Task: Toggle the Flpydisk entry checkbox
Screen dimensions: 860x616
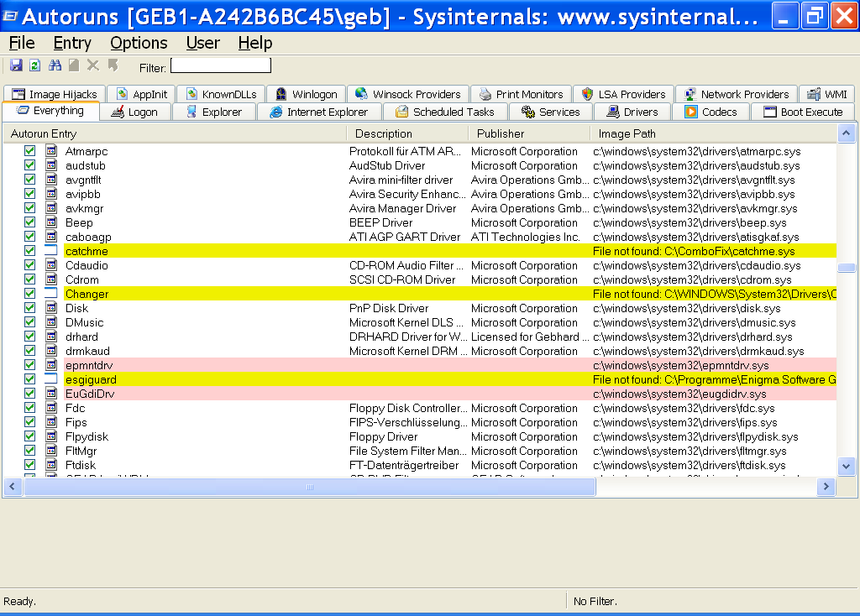Action: 29,436
